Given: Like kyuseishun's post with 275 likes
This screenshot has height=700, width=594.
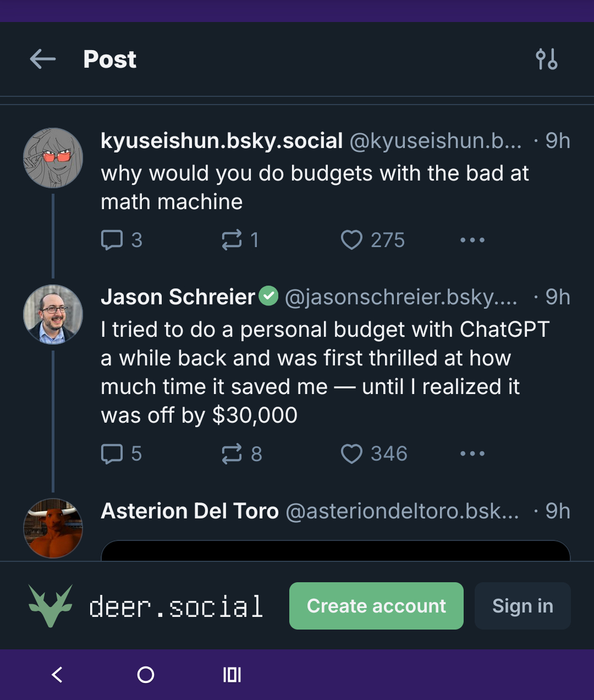Looking at the screenshot, I should coord(351,240).
